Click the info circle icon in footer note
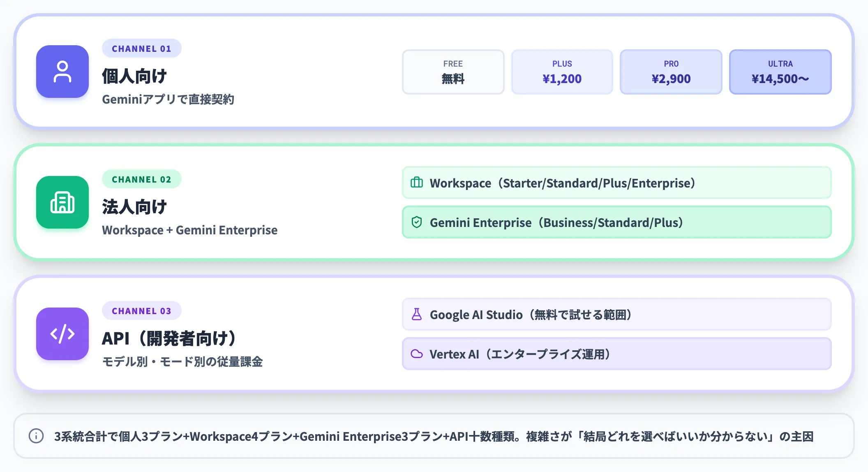The height and width of the screenshot is (472, 868). click(x=36, y=436)
